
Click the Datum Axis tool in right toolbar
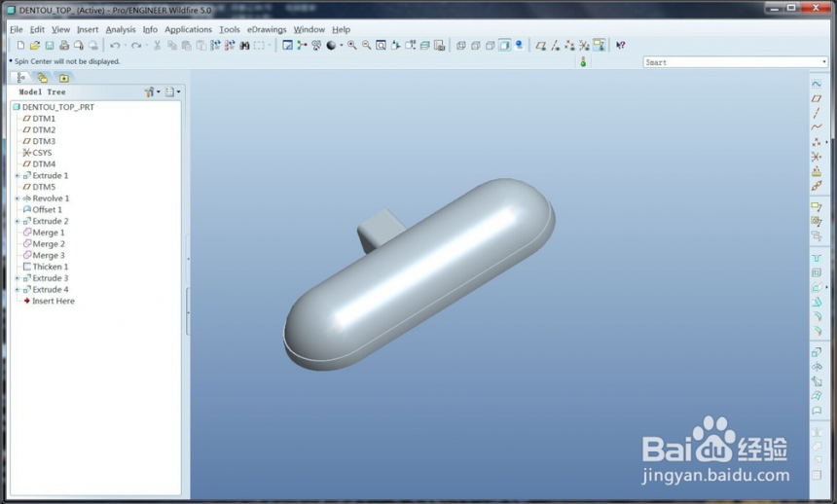(817, 113)
